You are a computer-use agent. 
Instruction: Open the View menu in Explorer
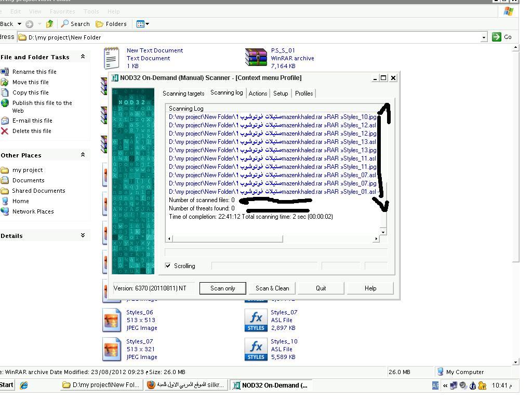pyautogui.click(x=35, y=11)
